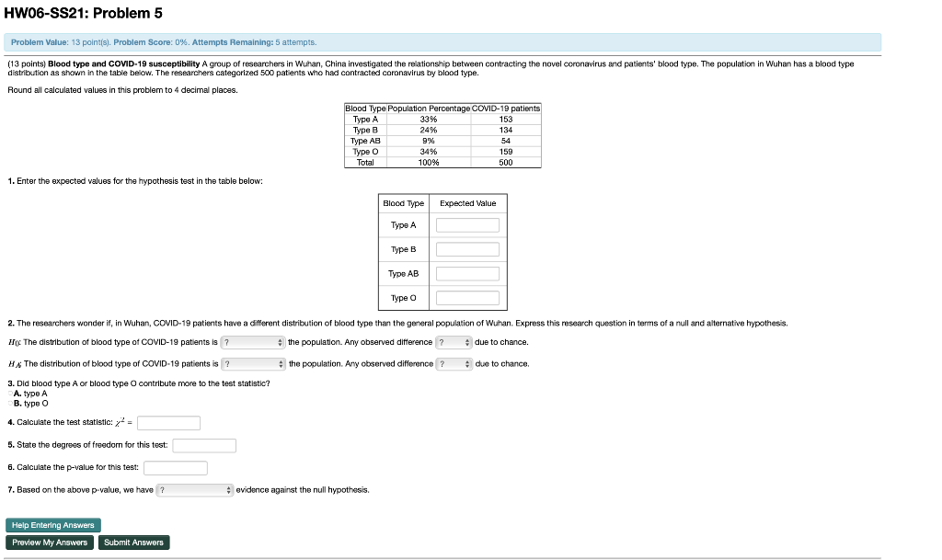Click the Type A expected value field

469,224
